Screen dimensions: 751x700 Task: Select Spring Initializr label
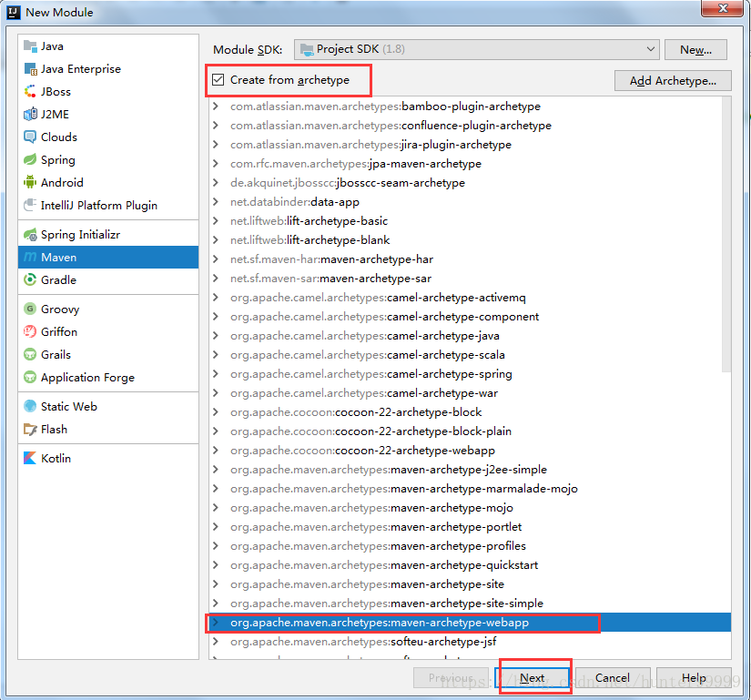[80, 235]
